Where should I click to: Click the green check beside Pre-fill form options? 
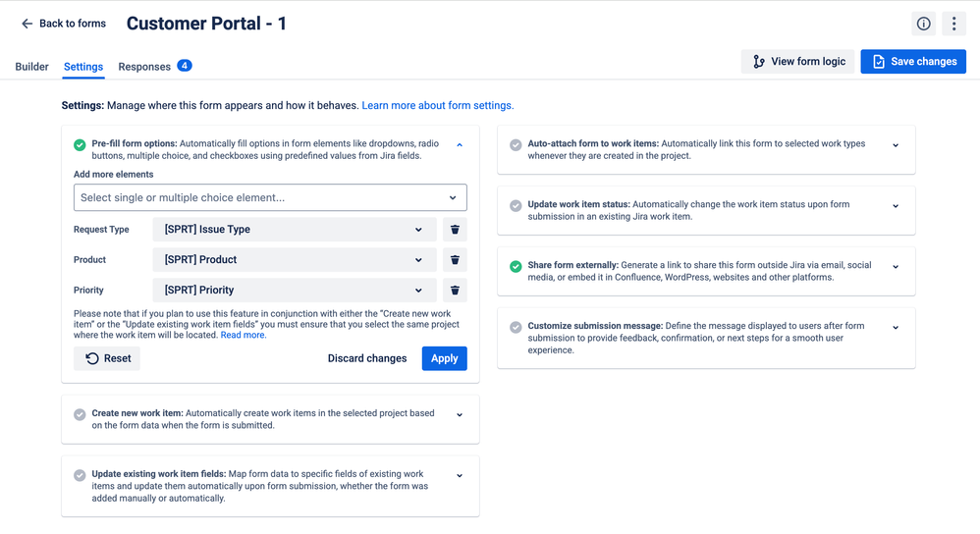coord(80,145)
